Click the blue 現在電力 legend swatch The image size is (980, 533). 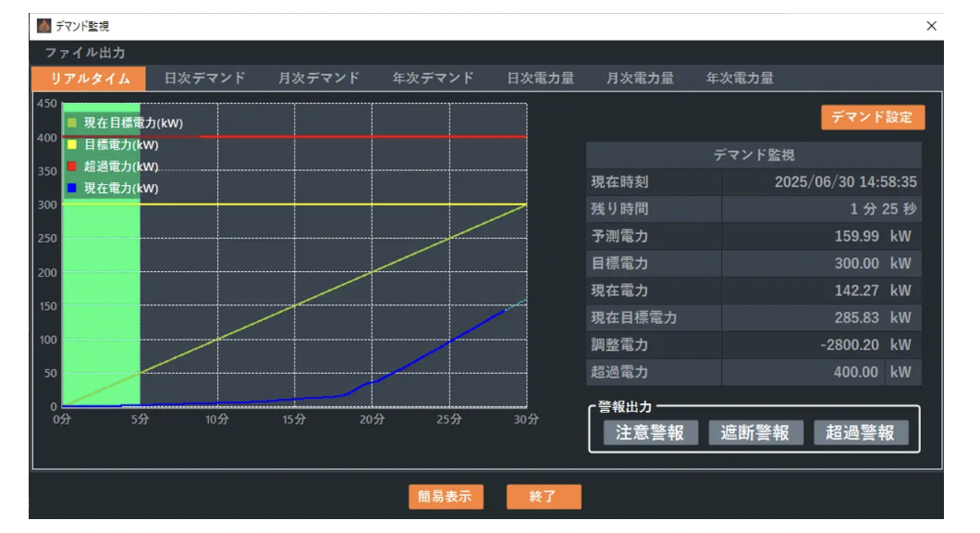(x=71, y=188)
